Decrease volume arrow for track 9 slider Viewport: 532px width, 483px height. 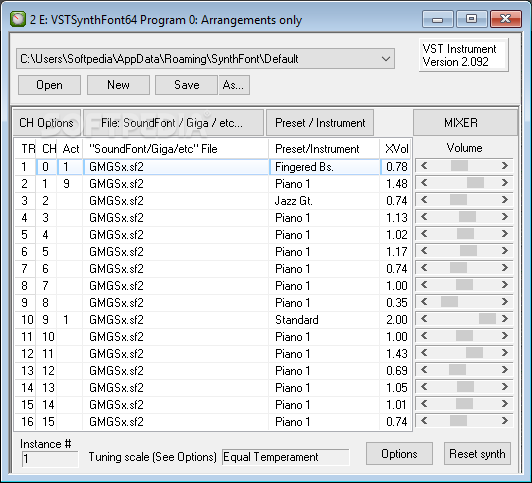pyautogui.click(x=424, y=302)
